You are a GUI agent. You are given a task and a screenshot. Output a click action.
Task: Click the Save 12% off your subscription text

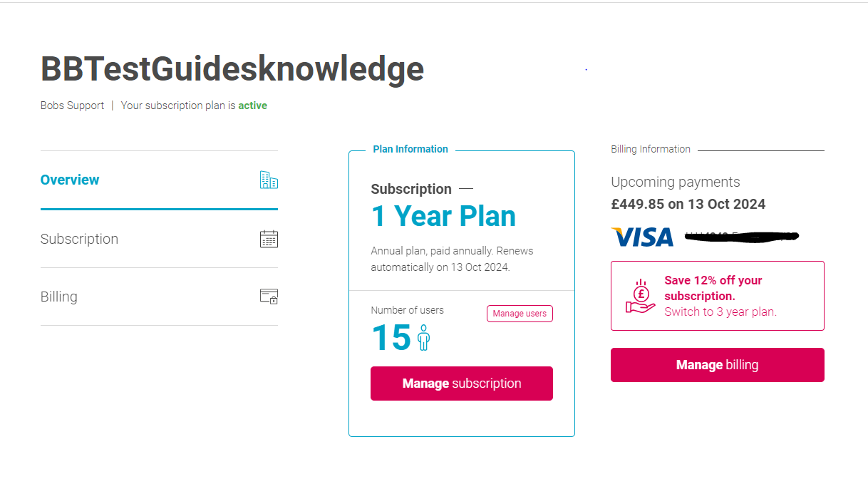point(713,288)
